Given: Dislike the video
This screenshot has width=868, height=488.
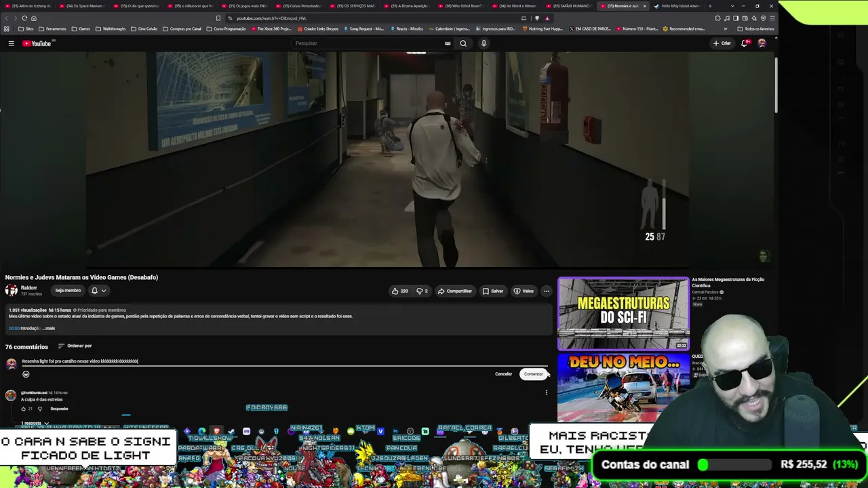Looking at the screenshot, I should point(422,291).
